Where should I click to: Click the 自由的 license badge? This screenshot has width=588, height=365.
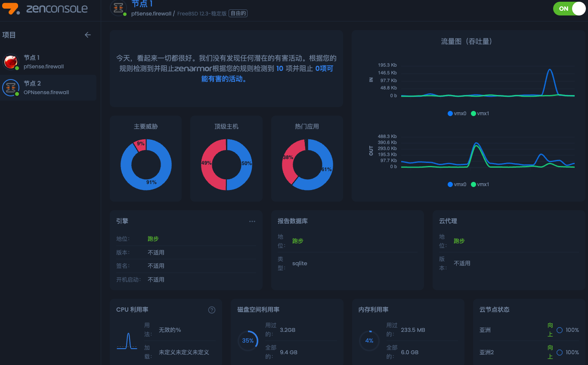tap(238, 13)
